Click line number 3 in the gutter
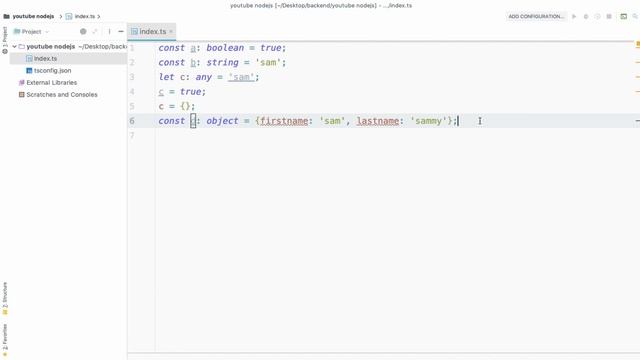The image size is (640, 360). click(132, 77)
